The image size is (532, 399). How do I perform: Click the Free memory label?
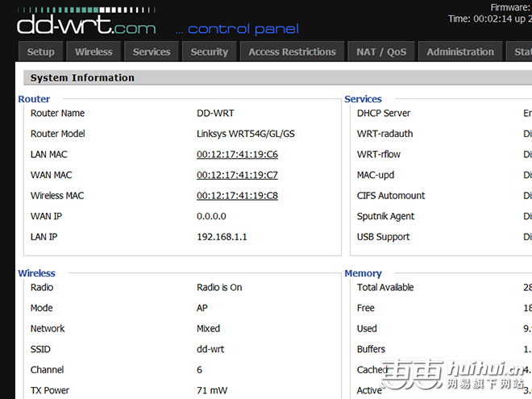[x=366, y=308]
